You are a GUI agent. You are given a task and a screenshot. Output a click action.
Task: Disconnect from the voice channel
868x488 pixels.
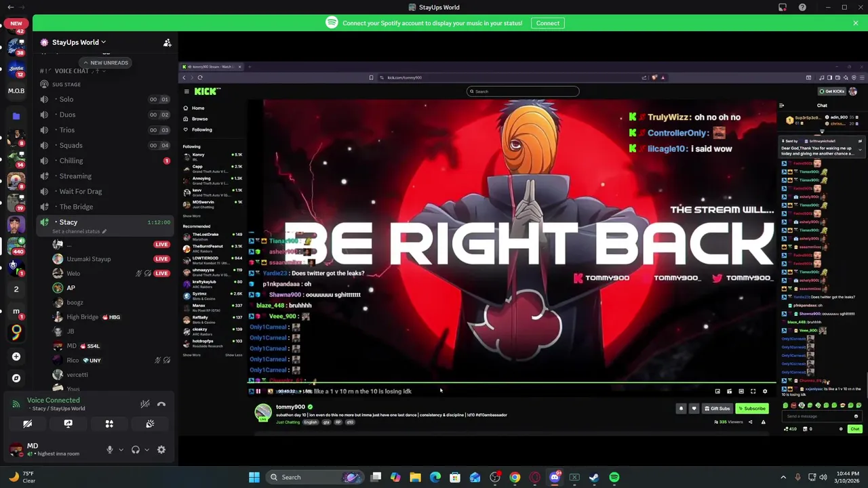(x=161, y=404)
